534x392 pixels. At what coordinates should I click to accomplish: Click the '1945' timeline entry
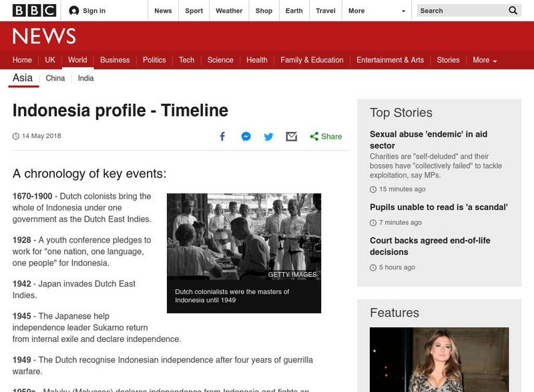97,327
